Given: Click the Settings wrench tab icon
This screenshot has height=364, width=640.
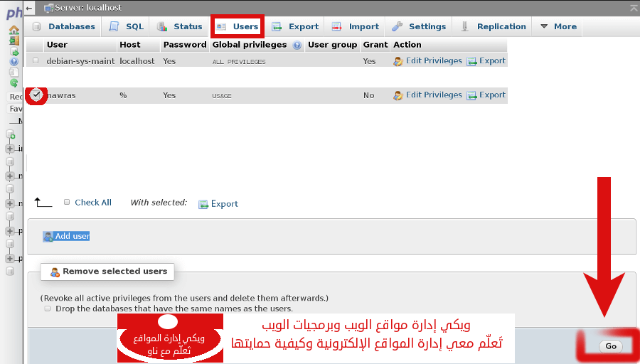Looking at the screenshot, I should pos(398,26).
